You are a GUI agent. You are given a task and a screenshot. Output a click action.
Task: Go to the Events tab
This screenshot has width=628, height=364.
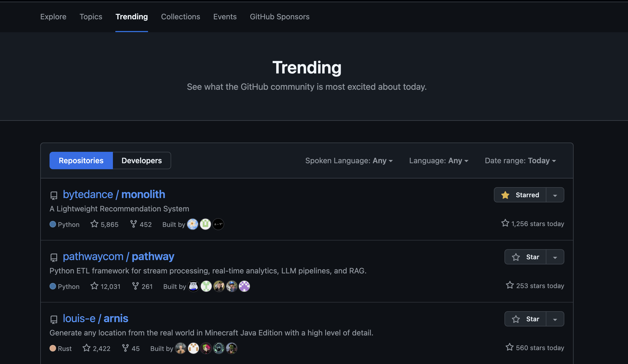pos(225,17)
